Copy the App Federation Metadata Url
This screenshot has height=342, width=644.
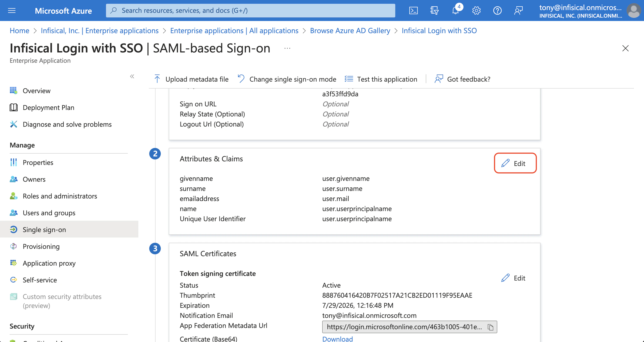[x=490, y=327]
